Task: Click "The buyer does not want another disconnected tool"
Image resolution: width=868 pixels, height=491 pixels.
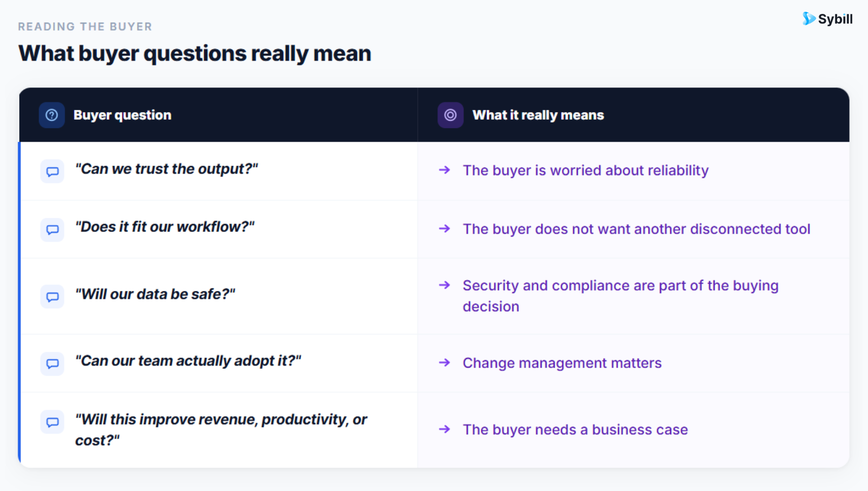Action: coord(636,229)
